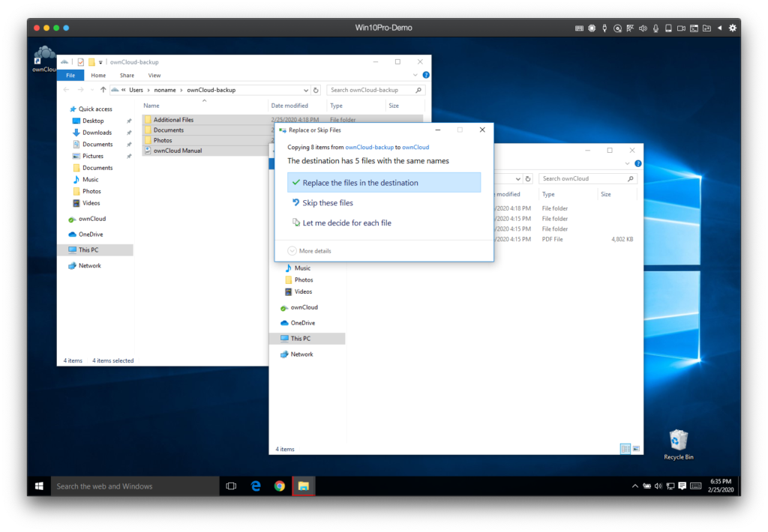Switch to the Home ribbon tab
The image size is (768, 532).
coord(98,76)
